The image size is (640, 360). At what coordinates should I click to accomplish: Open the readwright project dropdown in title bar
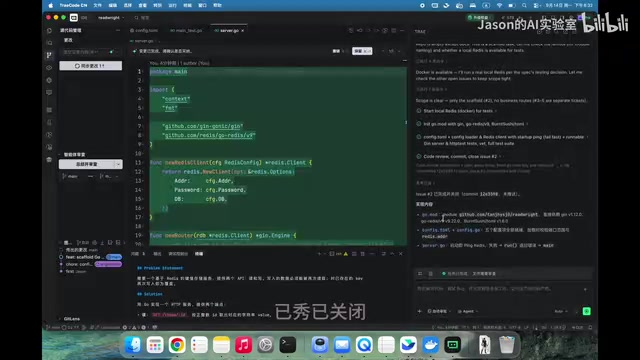pyautogui.click(x=111, y=18)
